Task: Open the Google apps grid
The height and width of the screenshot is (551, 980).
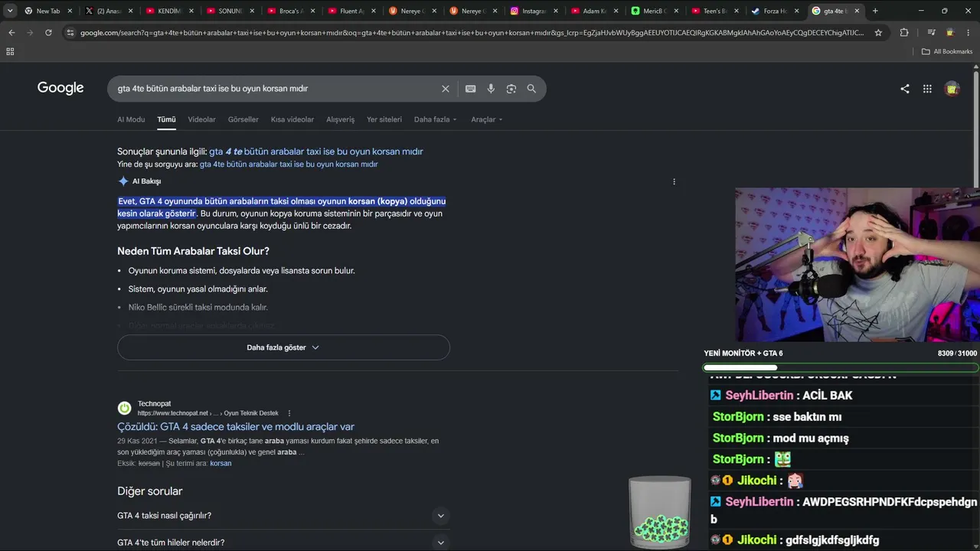Action: pyautogui.click(x=927, y=89)
